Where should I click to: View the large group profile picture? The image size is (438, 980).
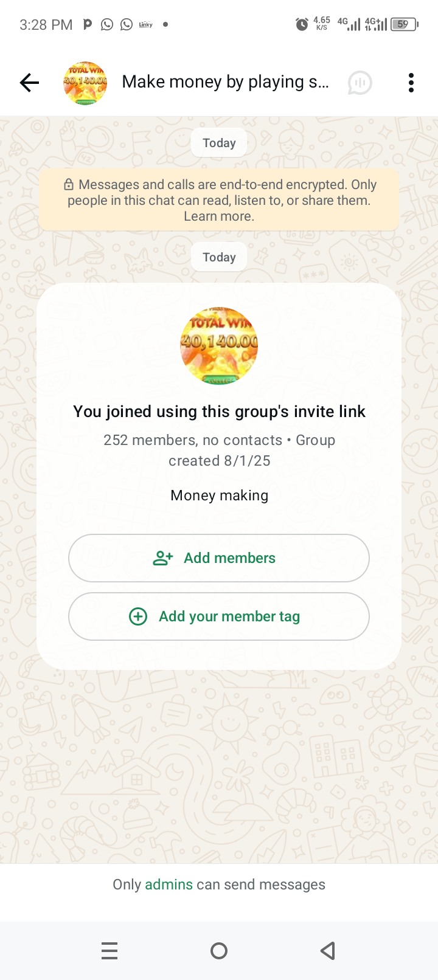[x=219, y=346]
